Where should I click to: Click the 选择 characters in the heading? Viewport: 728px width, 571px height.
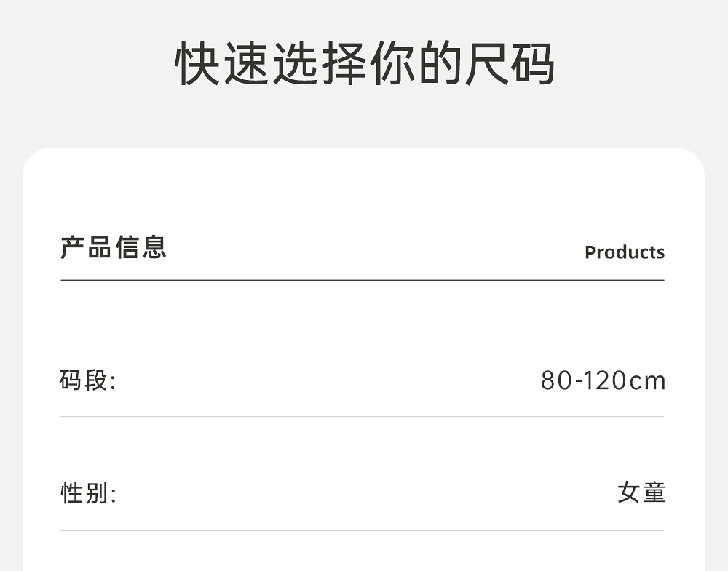[x=317, y=64]
